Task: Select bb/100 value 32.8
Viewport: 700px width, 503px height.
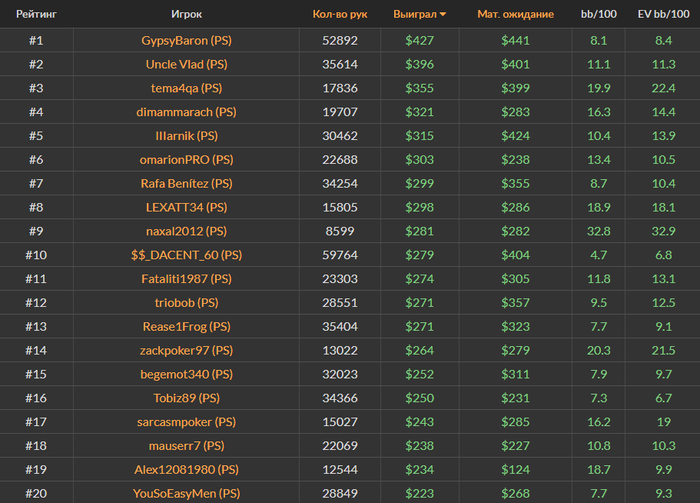Action: coord(599,231)
